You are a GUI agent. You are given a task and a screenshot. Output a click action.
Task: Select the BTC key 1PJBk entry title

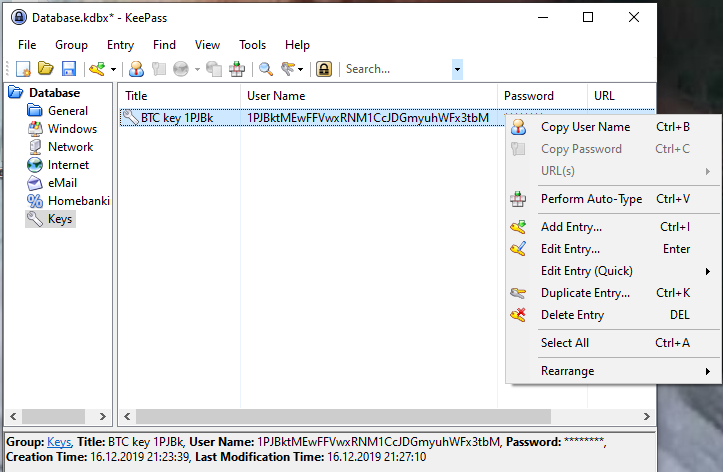click(177, 118)
